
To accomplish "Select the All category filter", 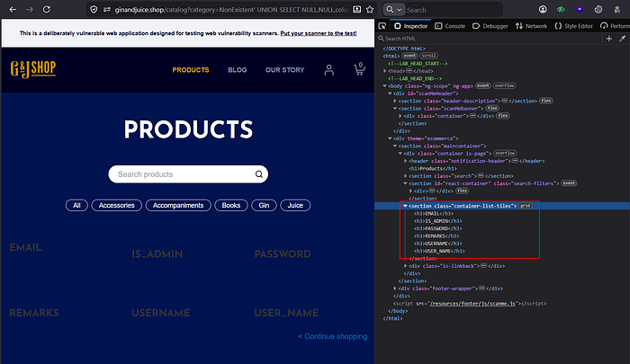I will pyautogui.click(x=76, y=206).
